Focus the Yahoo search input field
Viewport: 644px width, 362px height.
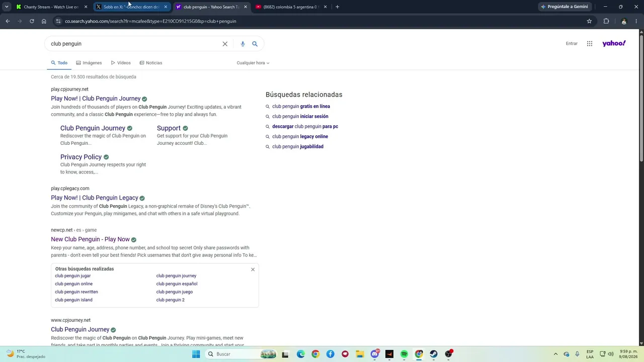coord(133,44)
